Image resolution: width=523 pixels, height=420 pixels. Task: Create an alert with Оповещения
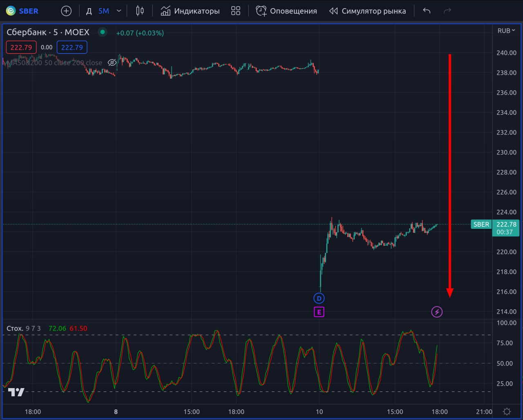pyautogui.click(x=286, y=11)
